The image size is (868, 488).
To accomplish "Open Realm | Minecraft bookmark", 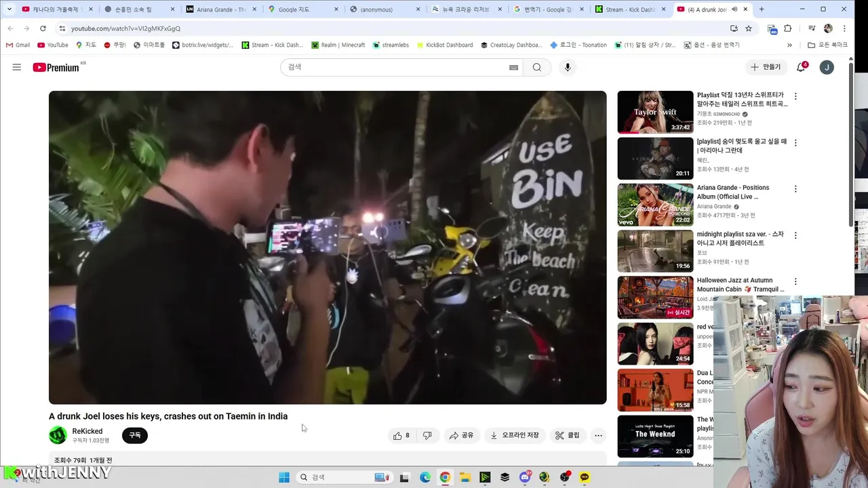I will point(338,45).
